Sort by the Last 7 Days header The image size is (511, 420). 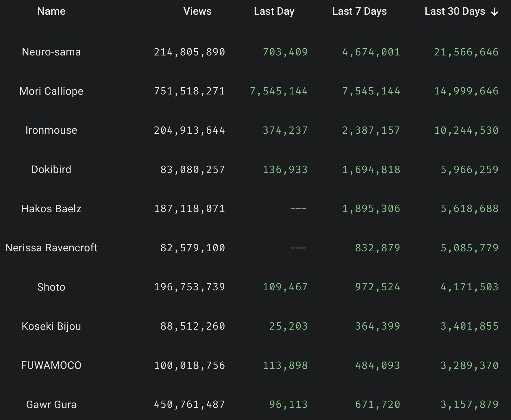pyautogui.click(x=359, y=11)
